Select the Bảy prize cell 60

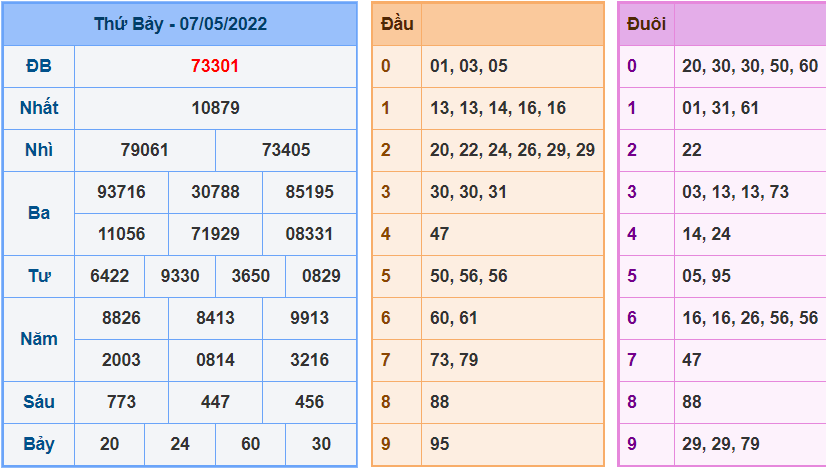[x=250, y=444]
